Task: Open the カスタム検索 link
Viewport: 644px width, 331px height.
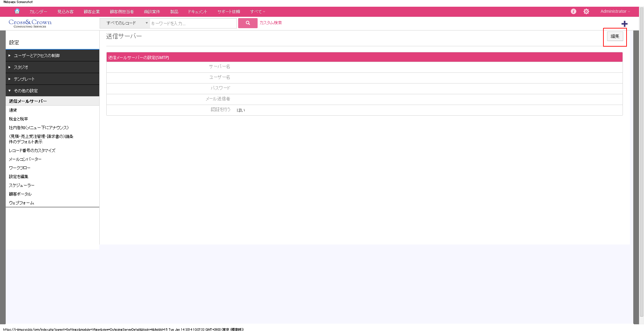Action: (270, 23)
